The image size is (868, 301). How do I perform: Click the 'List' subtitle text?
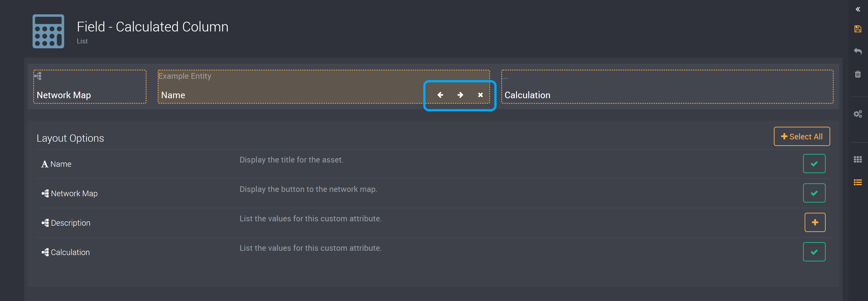82,41
